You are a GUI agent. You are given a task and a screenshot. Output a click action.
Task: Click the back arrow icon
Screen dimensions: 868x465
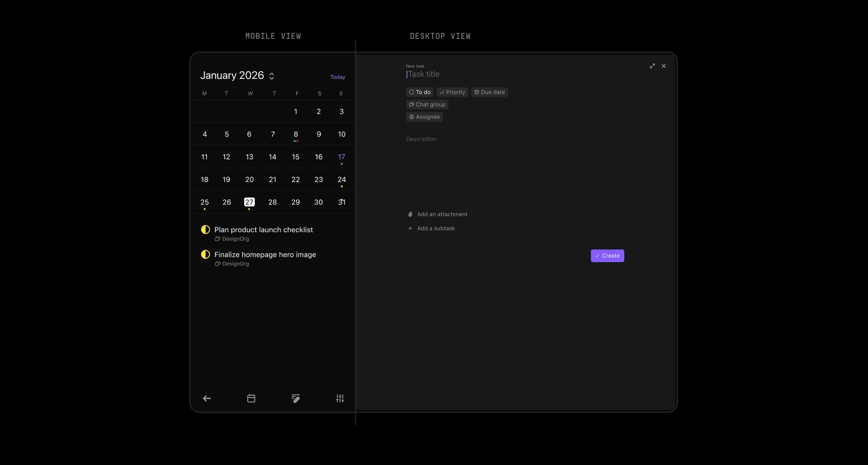pyautogui.click(x=206, y=398)
